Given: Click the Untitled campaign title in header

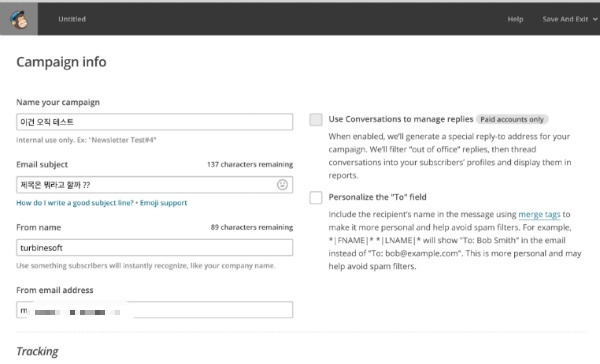Looking at the screenshot, I should [72, 19].
